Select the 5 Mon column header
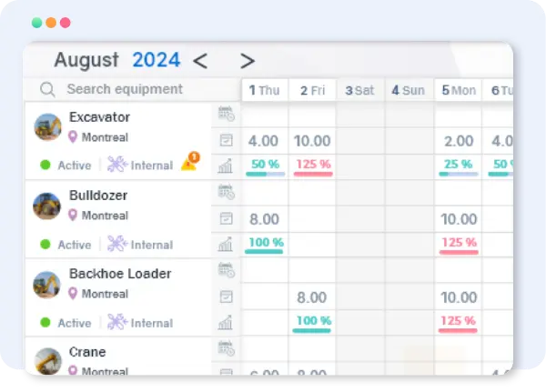This screenshot has width=546, height=392. 459,90
